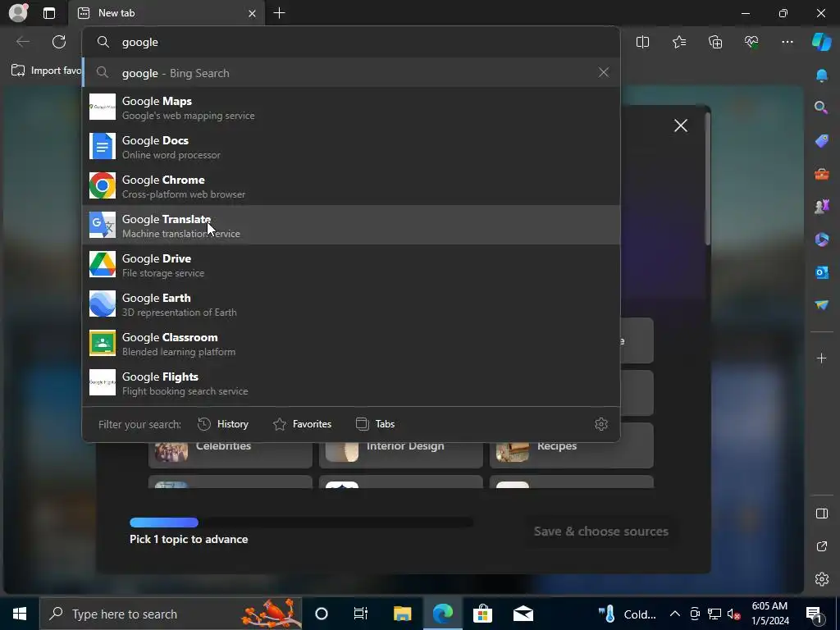Open Settings and more ellipsis menu
Screen dimensions: 840x630
click(787, 42)
